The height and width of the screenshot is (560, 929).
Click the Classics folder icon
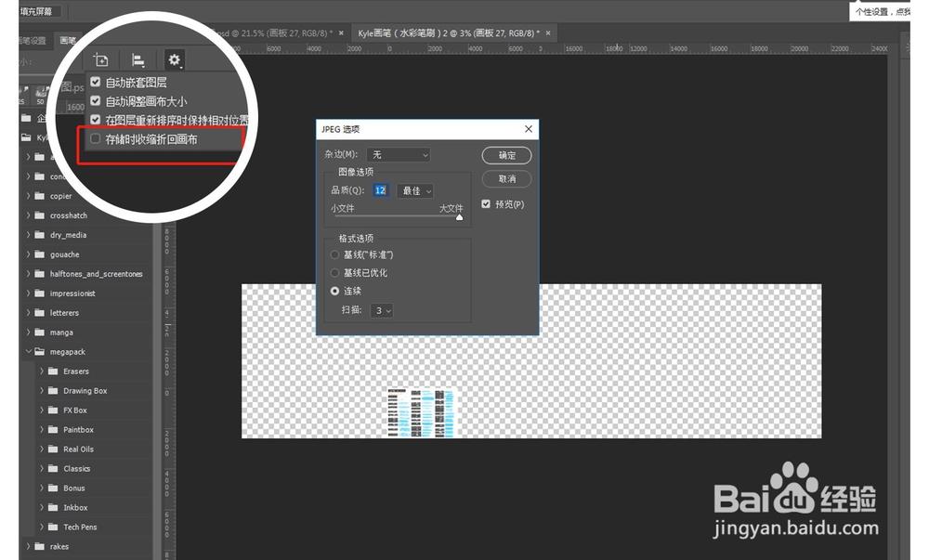coord(53,468)
